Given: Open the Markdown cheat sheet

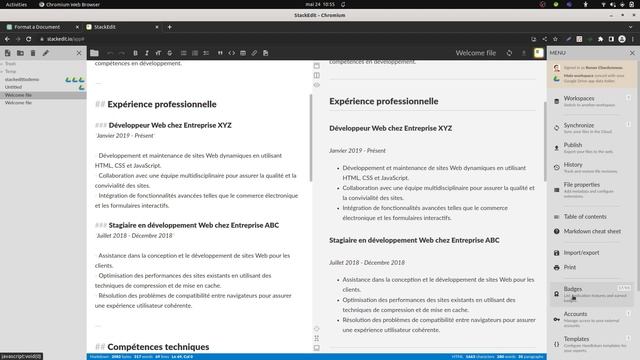Looking at the screenshot, I should (x=592, y=231).
